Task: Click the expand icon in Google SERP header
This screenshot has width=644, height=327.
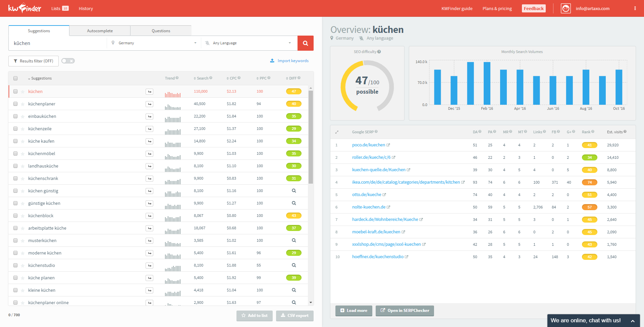Action: pos(337,132)
